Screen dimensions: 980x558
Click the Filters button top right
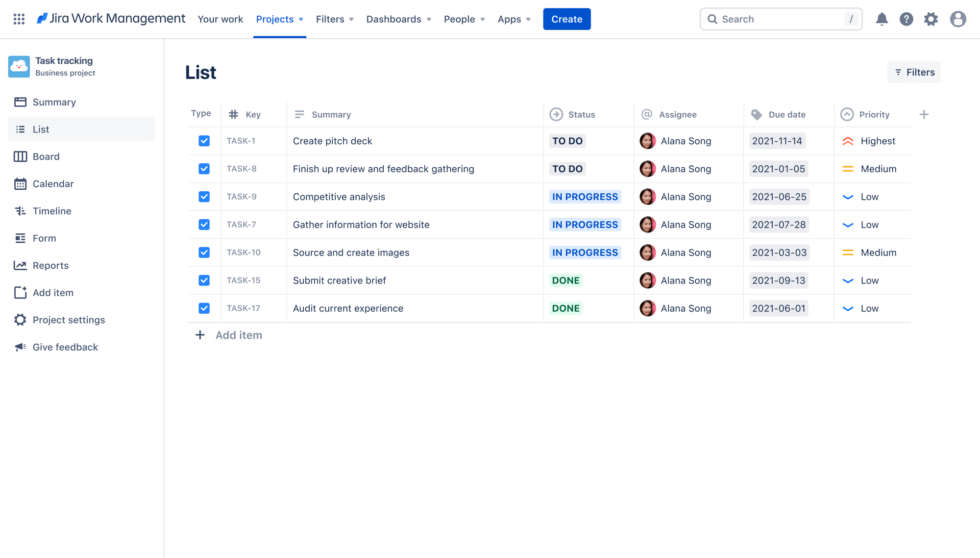tap(914, 72)
